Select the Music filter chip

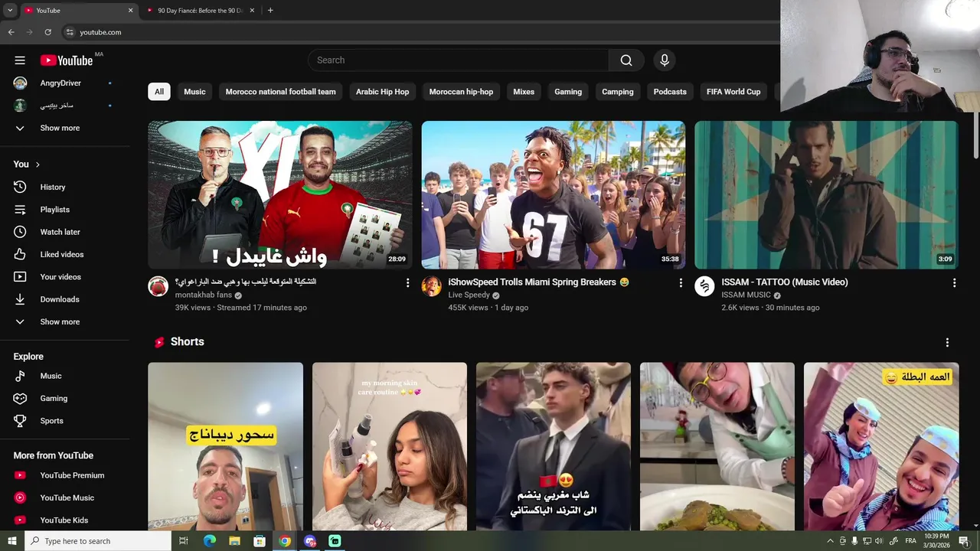click(194, 92)
